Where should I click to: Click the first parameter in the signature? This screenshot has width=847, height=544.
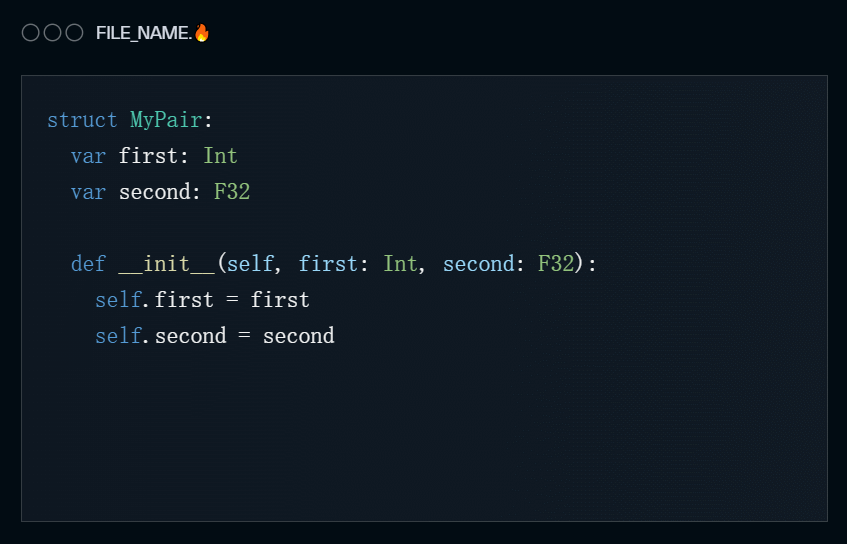click(328, 264)
